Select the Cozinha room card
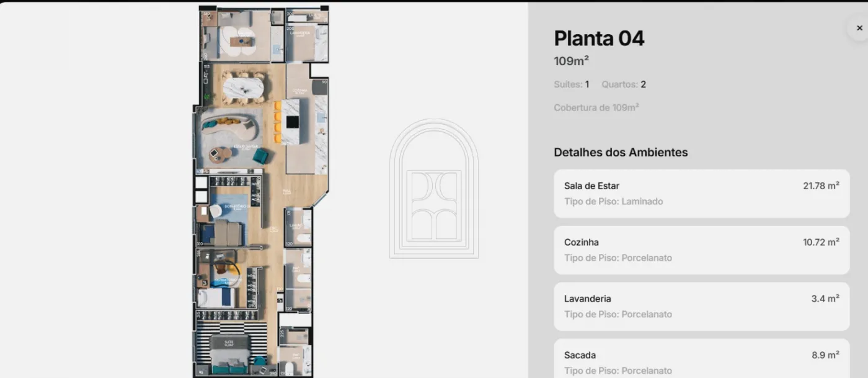The image size is (868, 378). point(701,250)
